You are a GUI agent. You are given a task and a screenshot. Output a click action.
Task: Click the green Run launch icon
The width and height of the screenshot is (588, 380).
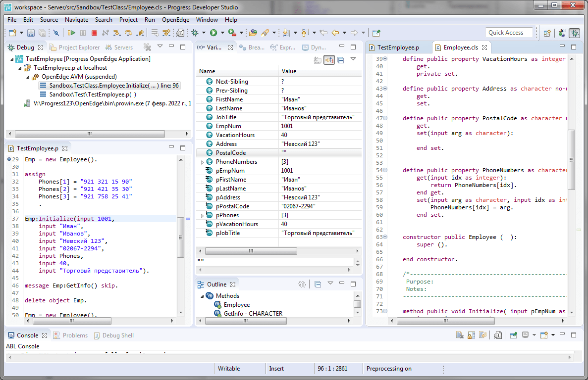tap(214, 33)
